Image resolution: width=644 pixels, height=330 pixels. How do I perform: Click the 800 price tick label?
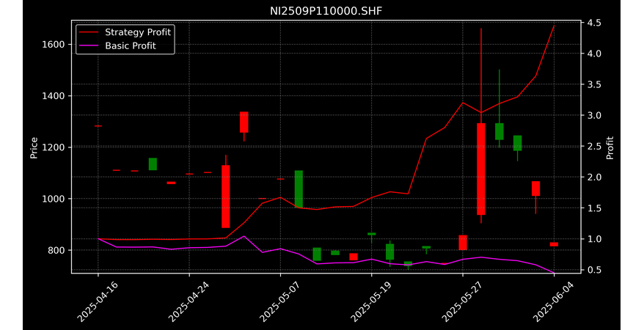click(56, 250)
